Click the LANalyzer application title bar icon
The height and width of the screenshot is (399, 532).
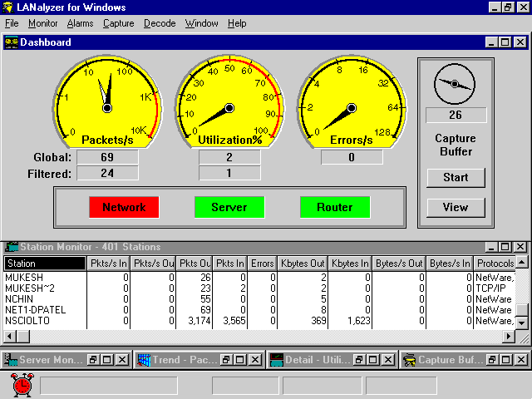click(7, 7)
